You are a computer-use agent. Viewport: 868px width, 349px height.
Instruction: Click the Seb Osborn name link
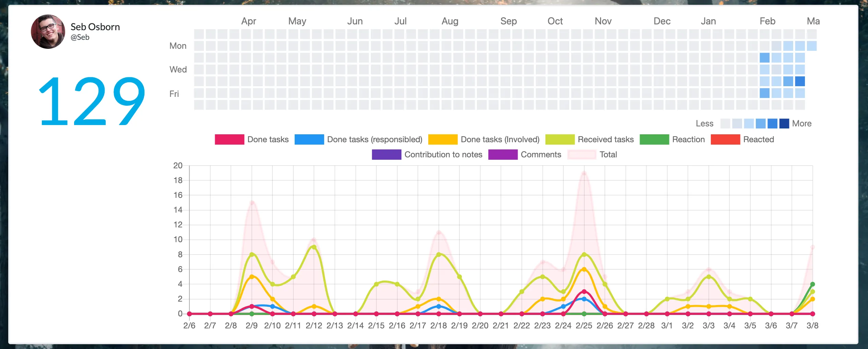[x=95, y=27]
